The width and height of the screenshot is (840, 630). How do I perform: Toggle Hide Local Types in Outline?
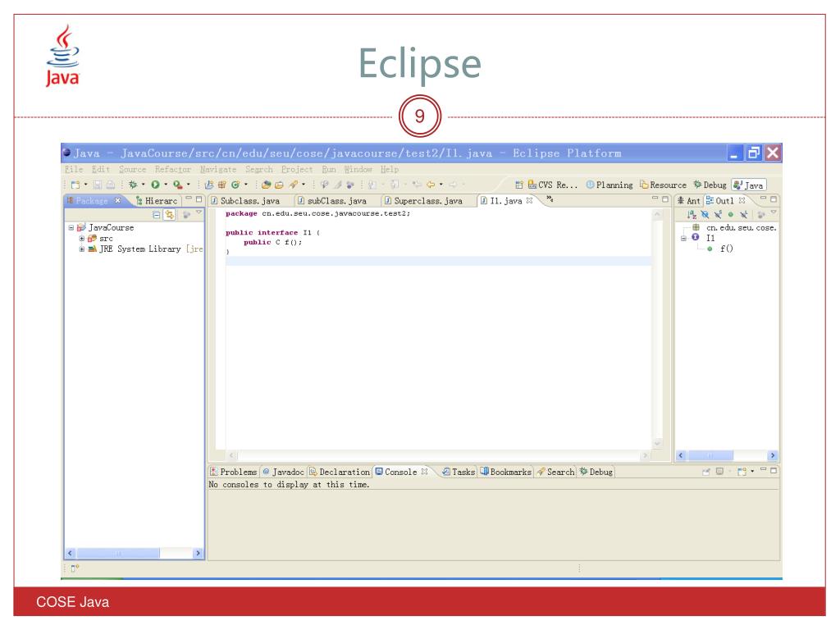click(x=743, y=215)
